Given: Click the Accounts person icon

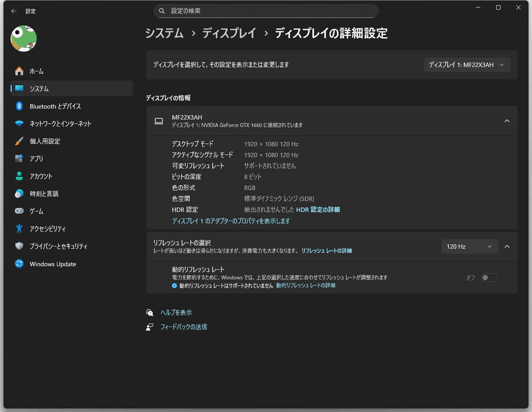Looking at the screenshot, I should [x=19, y=176].
